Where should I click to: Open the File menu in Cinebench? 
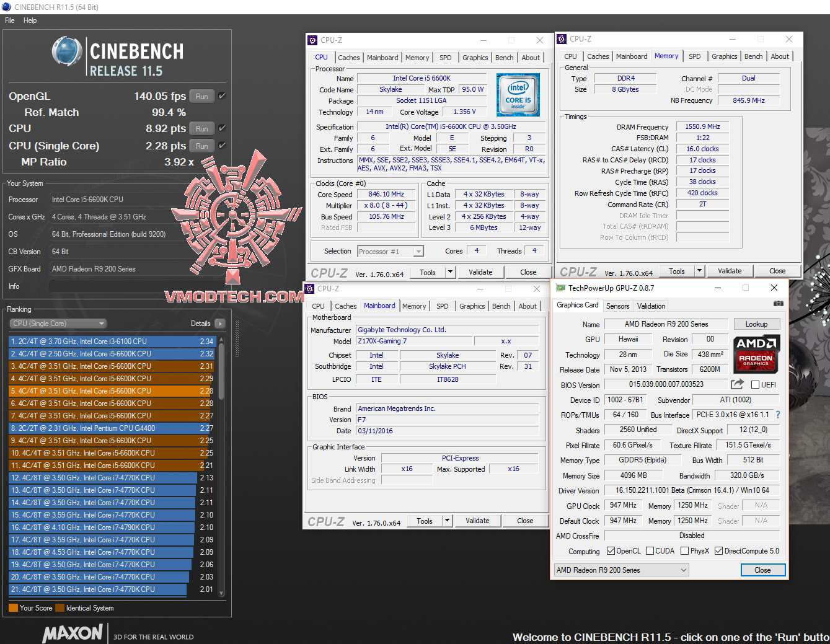point(10,20)
